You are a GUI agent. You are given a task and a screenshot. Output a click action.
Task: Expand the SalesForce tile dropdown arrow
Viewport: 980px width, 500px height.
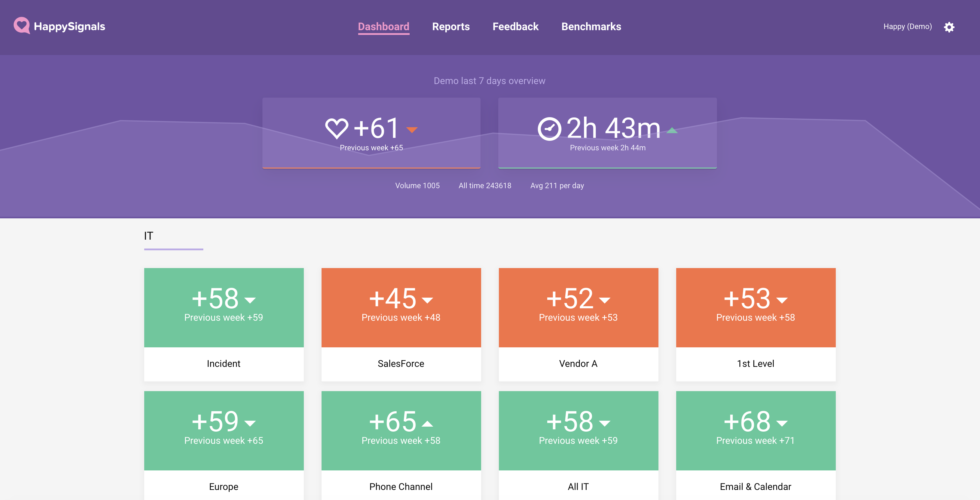point(428,301)
